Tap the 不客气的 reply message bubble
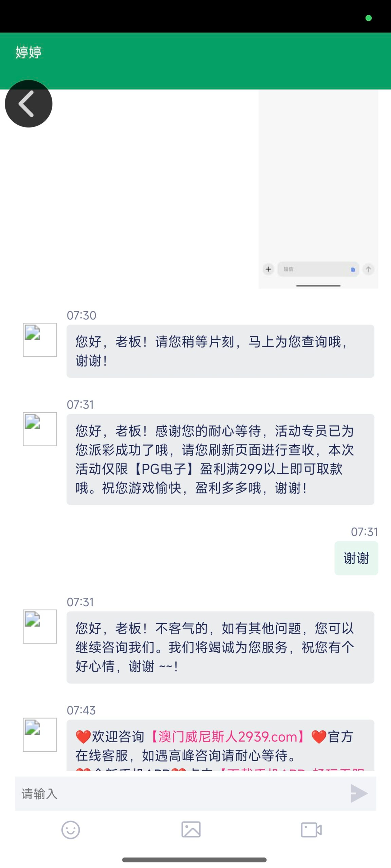 point(220,647)
